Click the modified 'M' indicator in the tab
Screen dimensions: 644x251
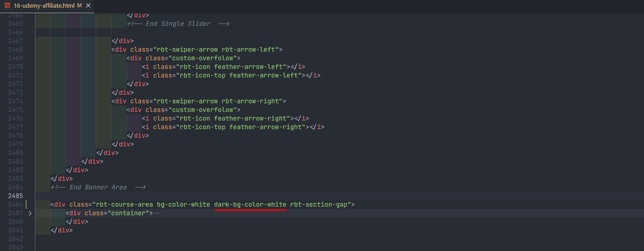click(80, 6)
